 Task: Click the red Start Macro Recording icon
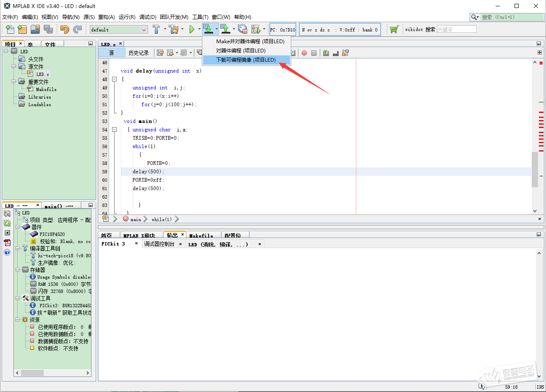click(x=304, y=53)
